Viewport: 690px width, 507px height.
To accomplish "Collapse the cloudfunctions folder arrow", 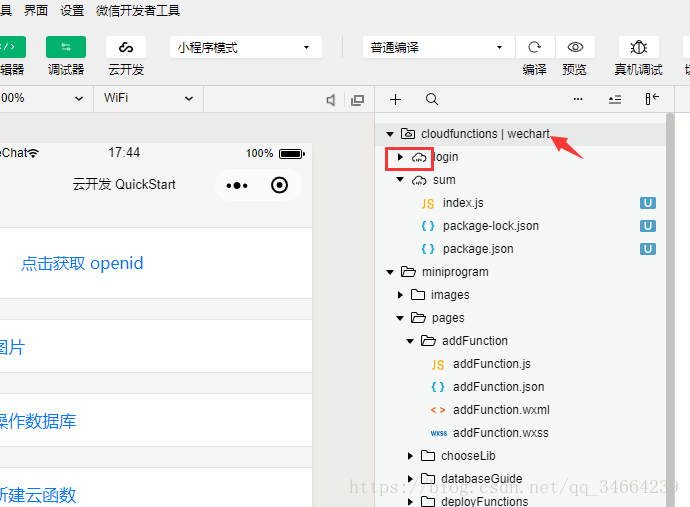I will [390, 134].
